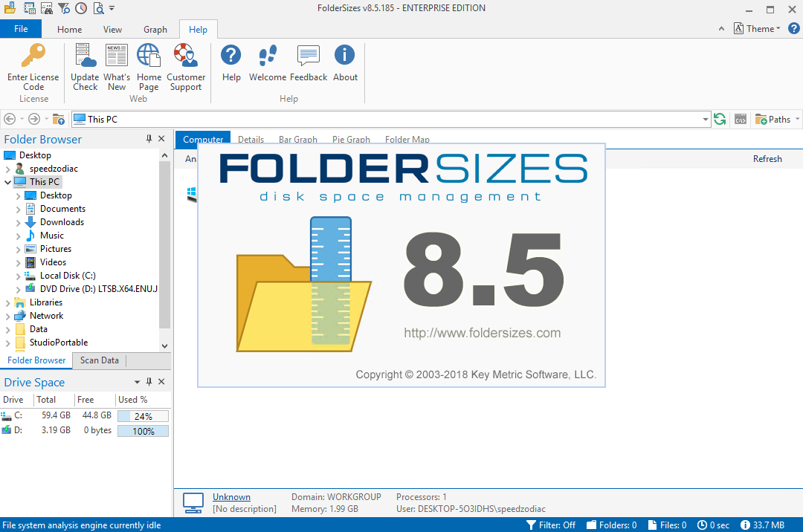Expand the Network tree node
The image size is (803, 532).
point(7,316)
